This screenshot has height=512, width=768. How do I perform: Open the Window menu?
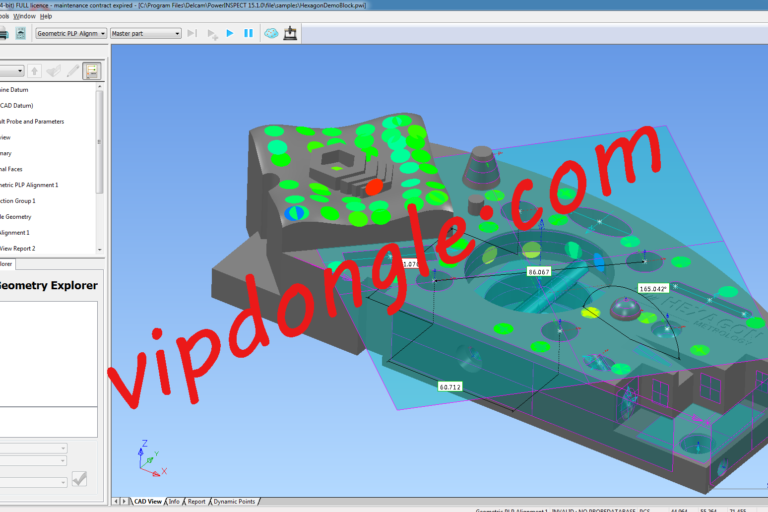coord(24,16)
